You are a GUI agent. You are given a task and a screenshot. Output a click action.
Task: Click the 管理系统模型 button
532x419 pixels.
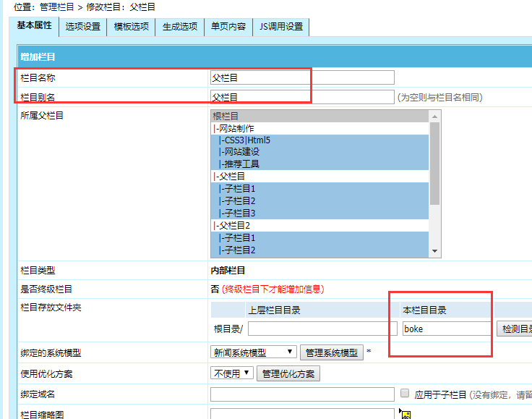point(330,352)
